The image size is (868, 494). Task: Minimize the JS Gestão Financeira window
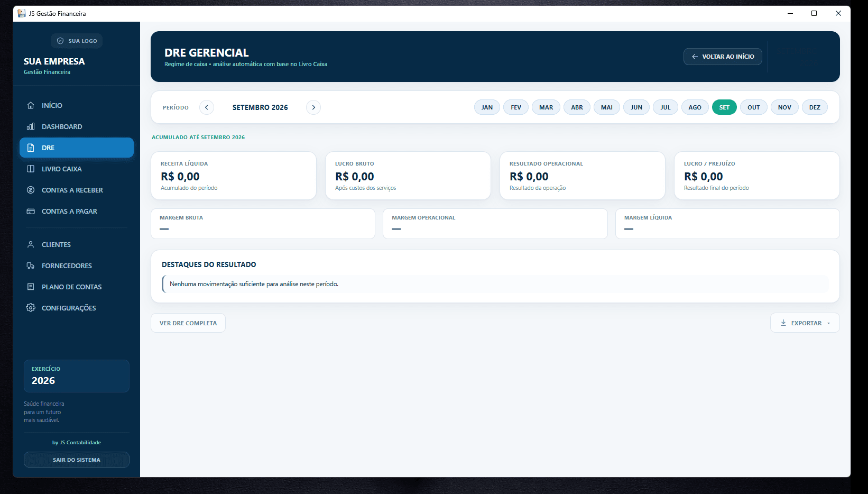click(790, 13)
